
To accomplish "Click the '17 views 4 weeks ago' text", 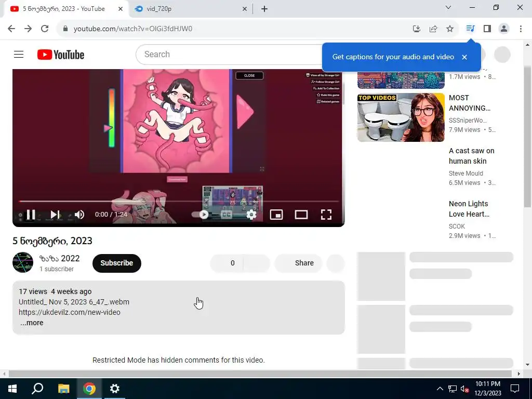I will (x=55, y=291).
